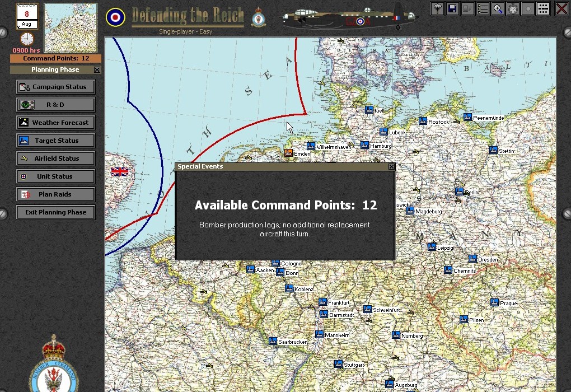Screen dimensions: 571x392
Task: Select the Koblenz target icon
Action: 289,288
